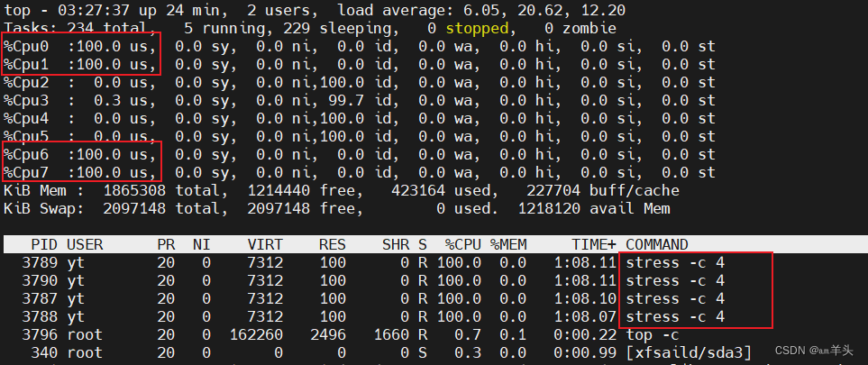
Task: Click PID 3788 in process list
Action: pyautogui.click(x=40, y=317)
